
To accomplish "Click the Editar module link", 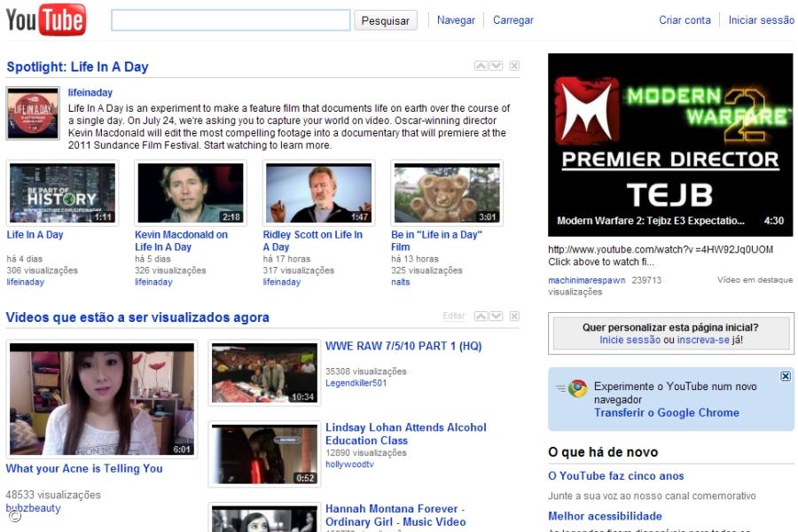I will (x=453, y=316).
